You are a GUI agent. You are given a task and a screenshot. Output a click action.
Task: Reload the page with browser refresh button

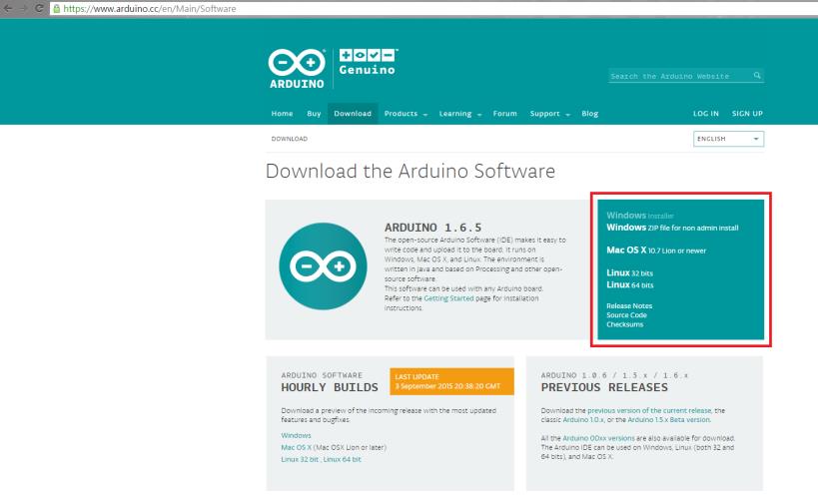pos(37,8)
